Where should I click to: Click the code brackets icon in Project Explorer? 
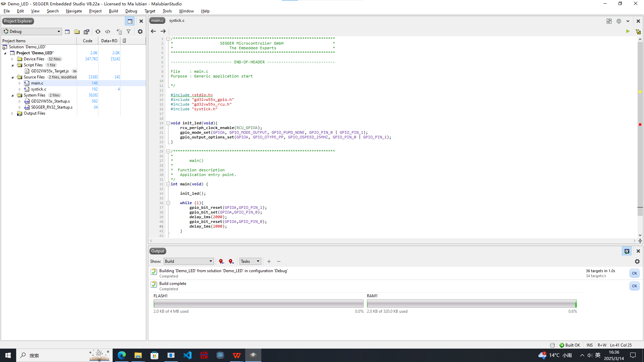pos(108,32)
